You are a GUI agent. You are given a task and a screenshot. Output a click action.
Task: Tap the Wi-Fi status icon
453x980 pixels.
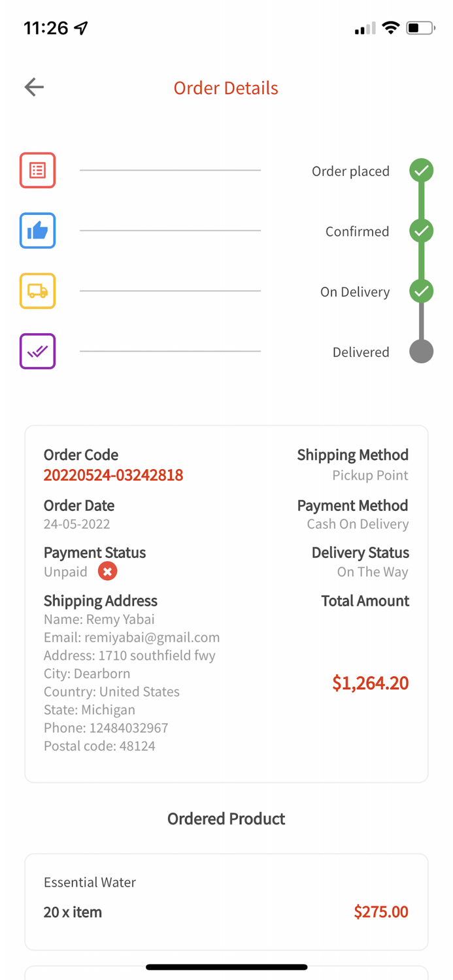[391, 28]
